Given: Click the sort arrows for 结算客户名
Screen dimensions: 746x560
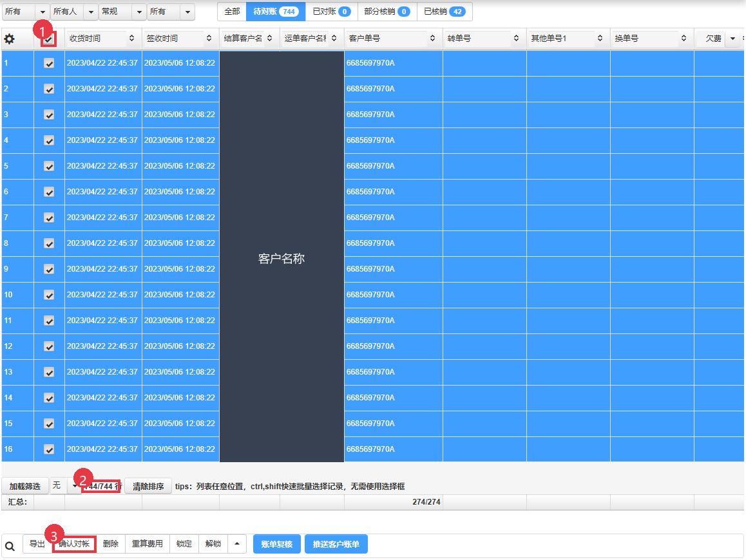Looking at the screenshot, I should (270, 39).
